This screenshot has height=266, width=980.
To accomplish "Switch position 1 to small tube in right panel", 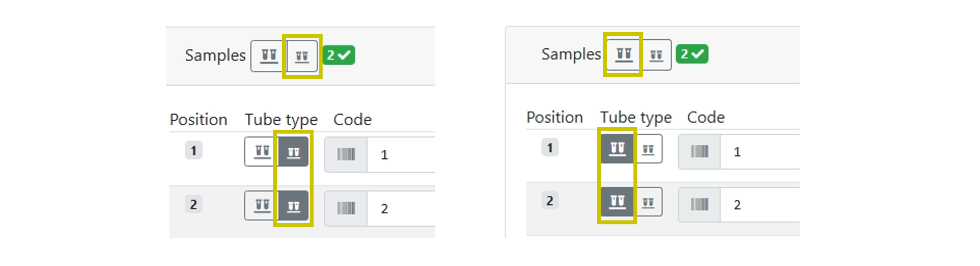I will pos(648,149).
